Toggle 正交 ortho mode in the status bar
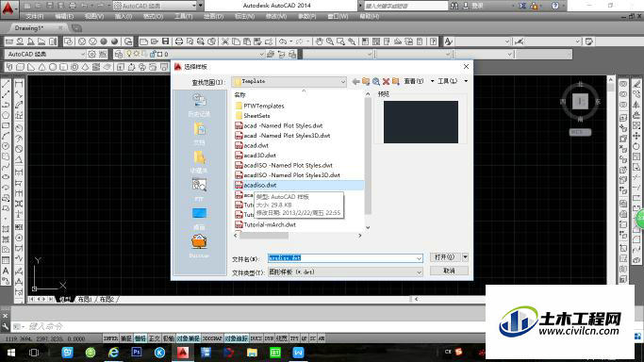 pos(154,338)
